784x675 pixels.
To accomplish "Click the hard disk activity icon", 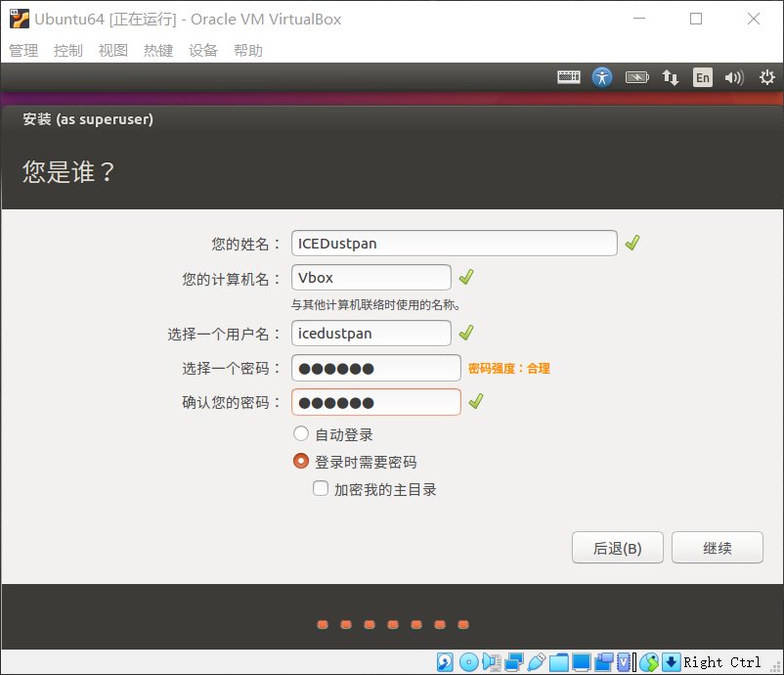I will point(445,662).
